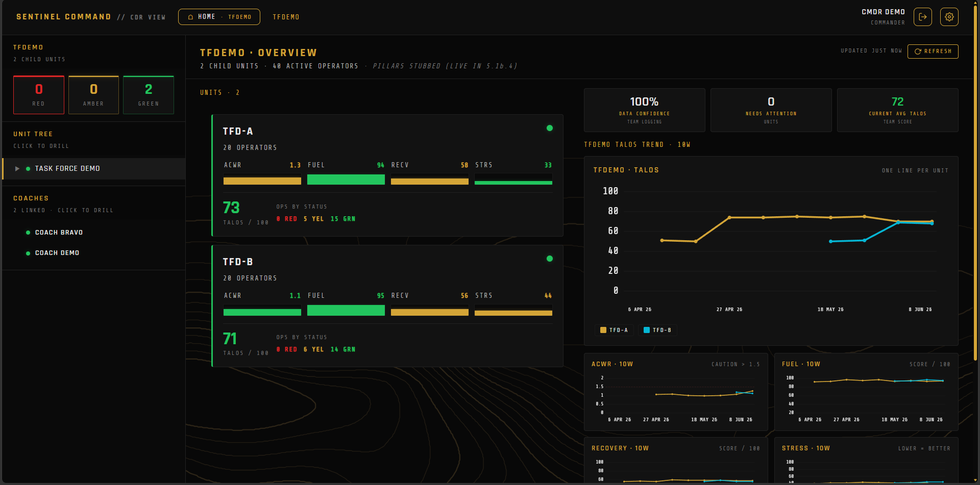Select the AMBER status count tile

click(x=93, y=95)
